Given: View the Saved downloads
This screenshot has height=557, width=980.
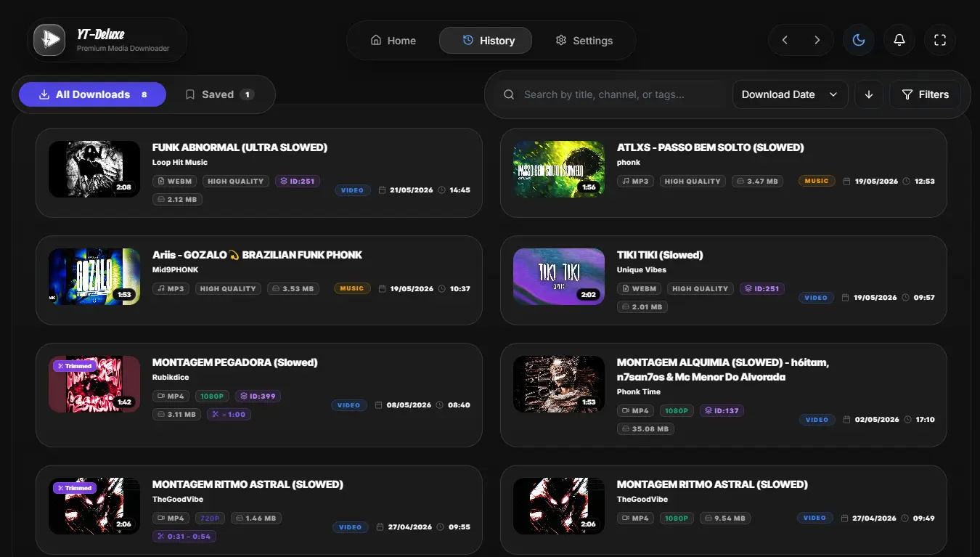Looking at the screenshot, I should (219, 94).
